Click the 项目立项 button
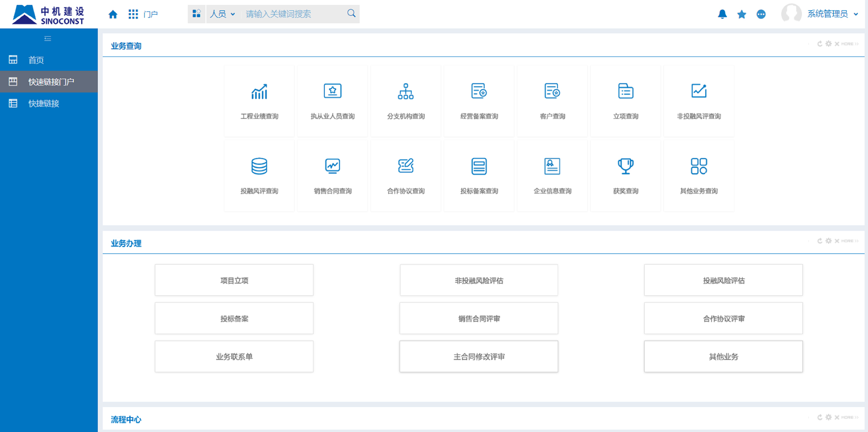The image size is (868, 432). [x=234, y=280]
